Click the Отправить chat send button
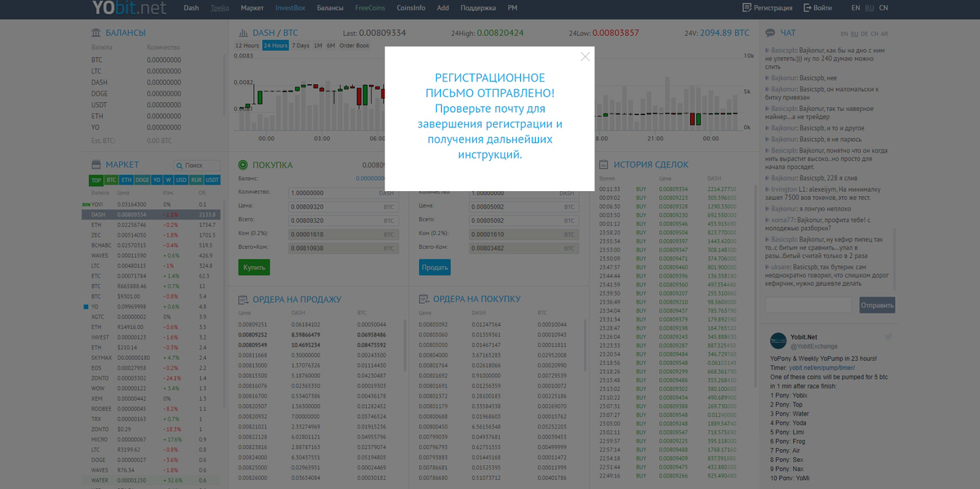The height and width of the screenshot is (489, 980). 877,305
